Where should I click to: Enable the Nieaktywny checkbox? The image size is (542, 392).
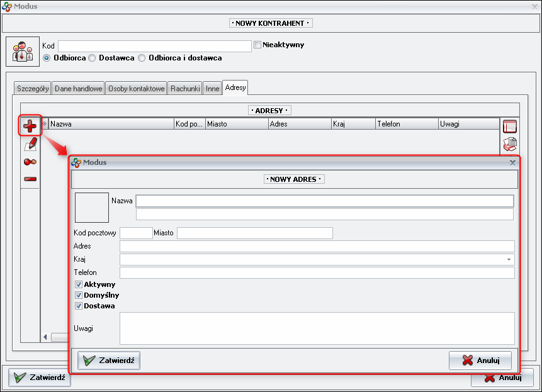click(x=257, y=45)
